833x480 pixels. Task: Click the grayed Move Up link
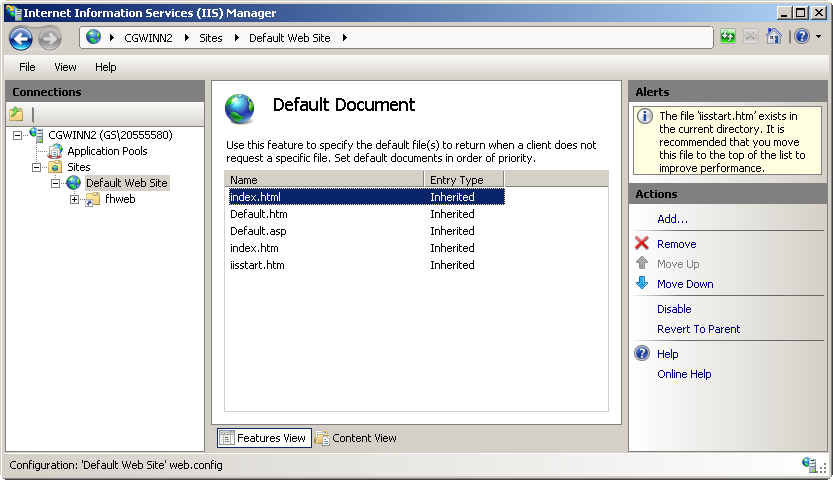point(678,264)
